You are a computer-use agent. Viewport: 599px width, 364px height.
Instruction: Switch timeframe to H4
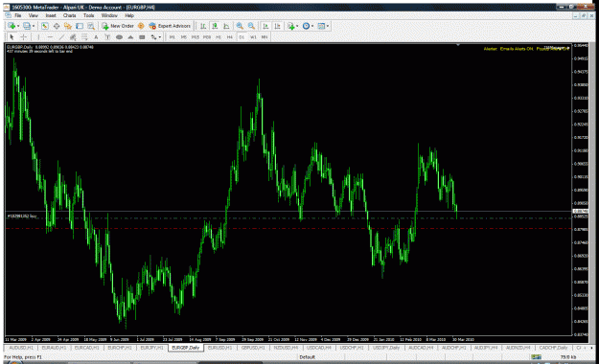click(230, 37)
